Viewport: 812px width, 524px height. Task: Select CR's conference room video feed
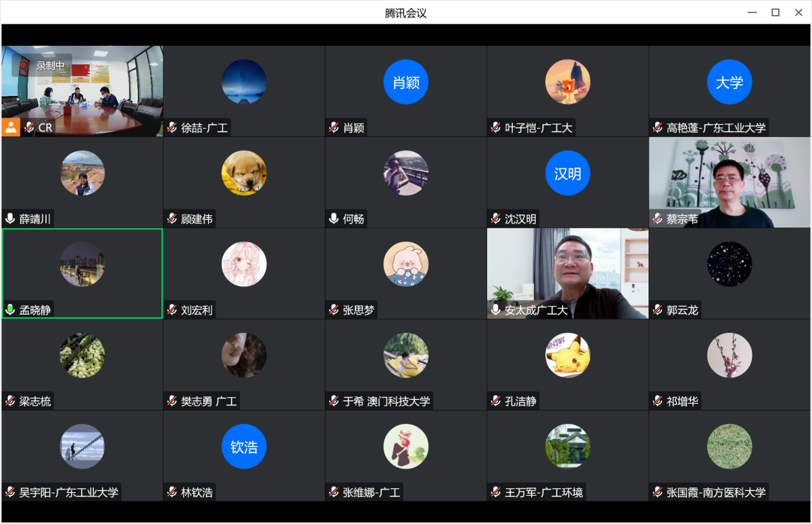[x=82, y=91]
